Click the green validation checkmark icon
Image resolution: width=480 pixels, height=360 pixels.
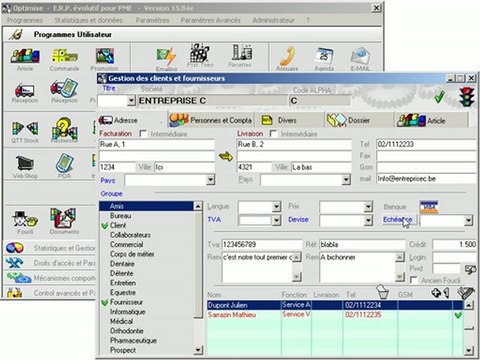point(440,97)
